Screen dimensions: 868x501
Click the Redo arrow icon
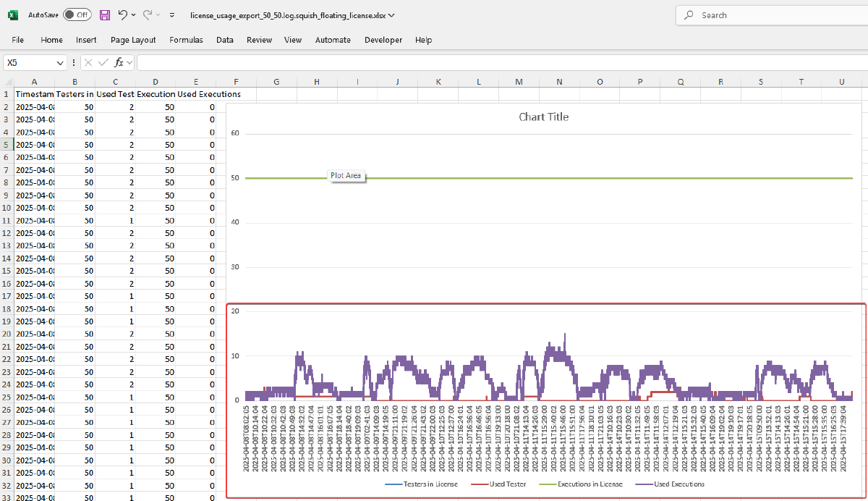pos(148,15)
